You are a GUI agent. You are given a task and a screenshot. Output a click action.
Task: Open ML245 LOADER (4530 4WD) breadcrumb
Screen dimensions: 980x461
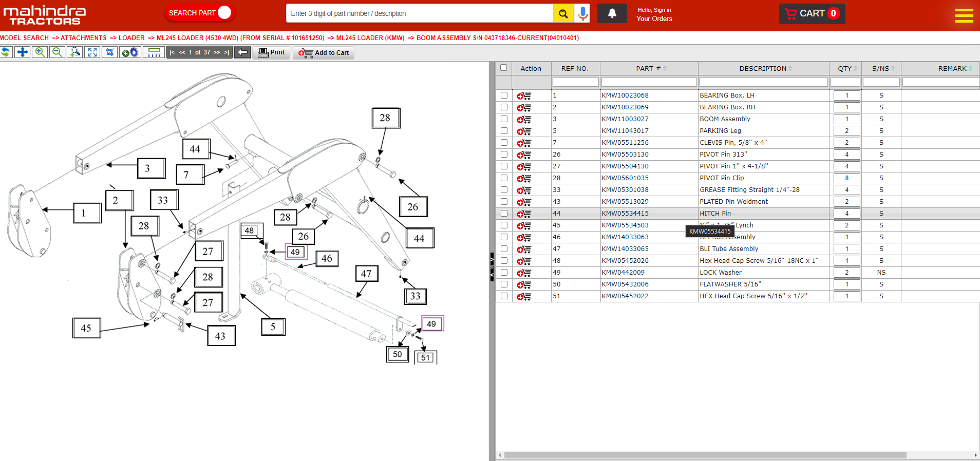point(240,38)
